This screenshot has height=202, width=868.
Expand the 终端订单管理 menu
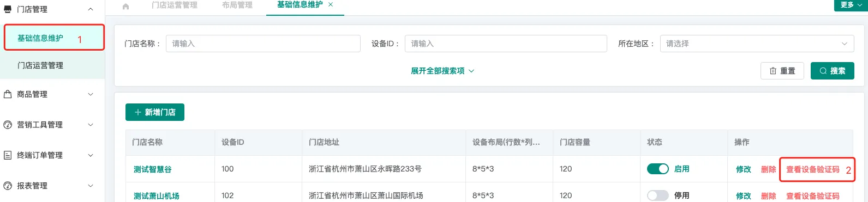click(91, 155)
